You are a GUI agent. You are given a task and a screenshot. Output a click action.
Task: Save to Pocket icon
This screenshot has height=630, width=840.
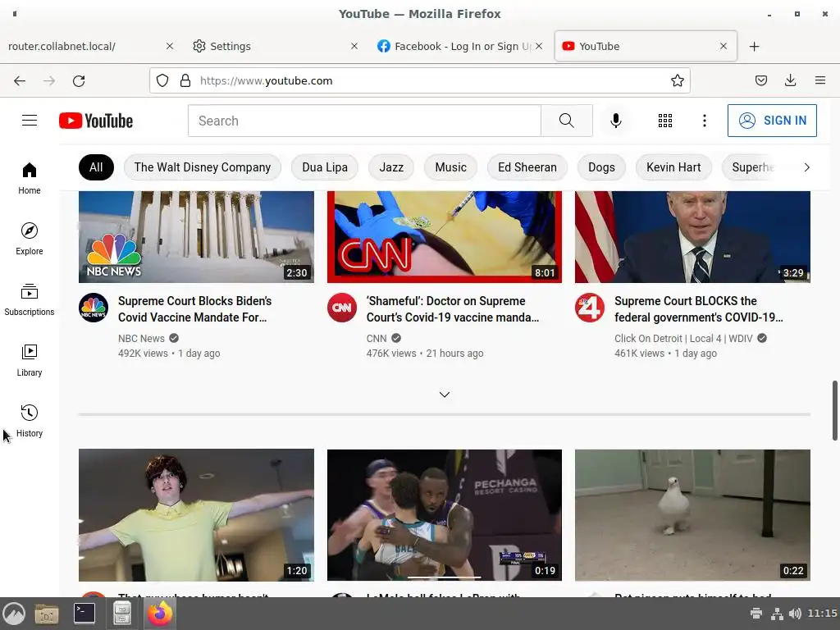click(x=760, y=81)
